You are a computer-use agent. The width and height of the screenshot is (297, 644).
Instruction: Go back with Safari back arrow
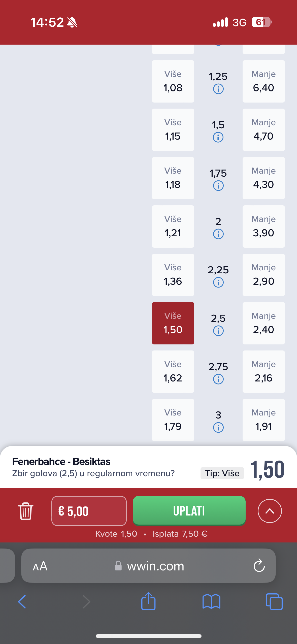pos(22,602)
